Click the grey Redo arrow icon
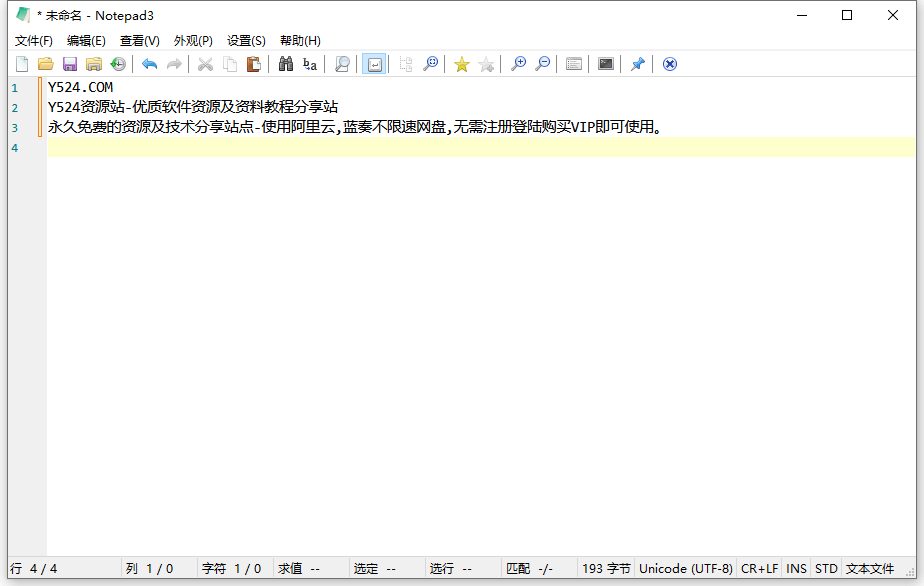The image size is (924, 586). pyautogui.click(x=174, y=64)
